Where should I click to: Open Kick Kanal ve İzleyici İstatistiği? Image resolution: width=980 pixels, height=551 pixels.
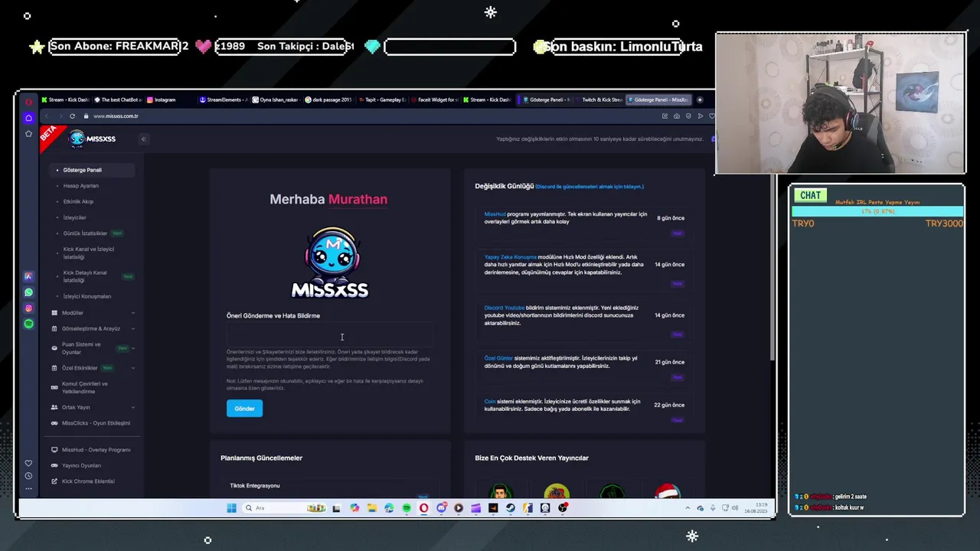coord(90,253)
